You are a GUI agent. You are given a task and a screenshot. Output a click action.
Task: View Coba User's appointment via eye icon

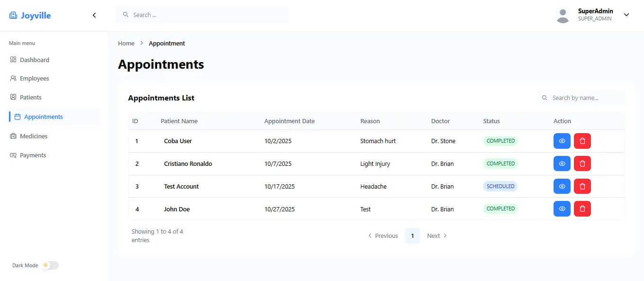[562, 141]
